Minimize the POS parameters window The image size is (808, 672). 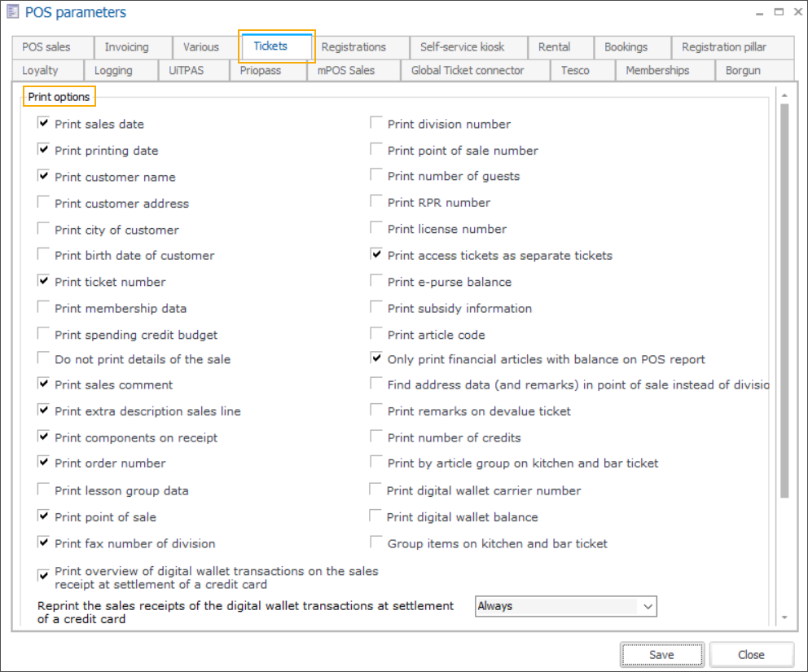click(x=757, y=12)
